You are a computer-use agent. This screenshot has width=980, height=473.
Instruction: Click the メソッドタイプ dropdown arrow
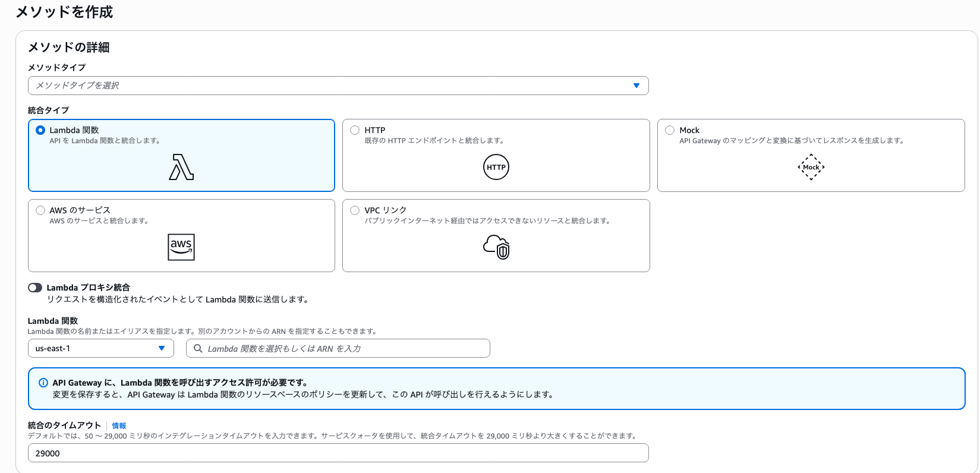[x=636, y=86]
